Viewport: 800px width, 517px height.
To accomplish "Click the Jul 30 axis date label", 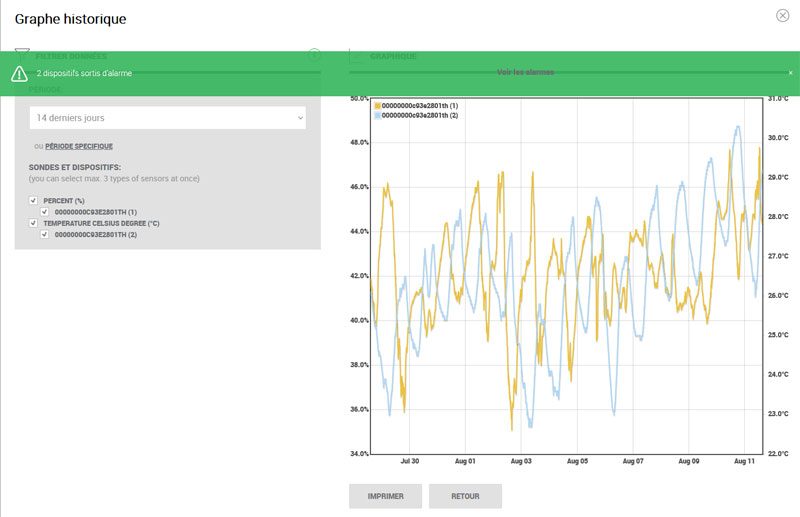I will (x=410, y=461).
